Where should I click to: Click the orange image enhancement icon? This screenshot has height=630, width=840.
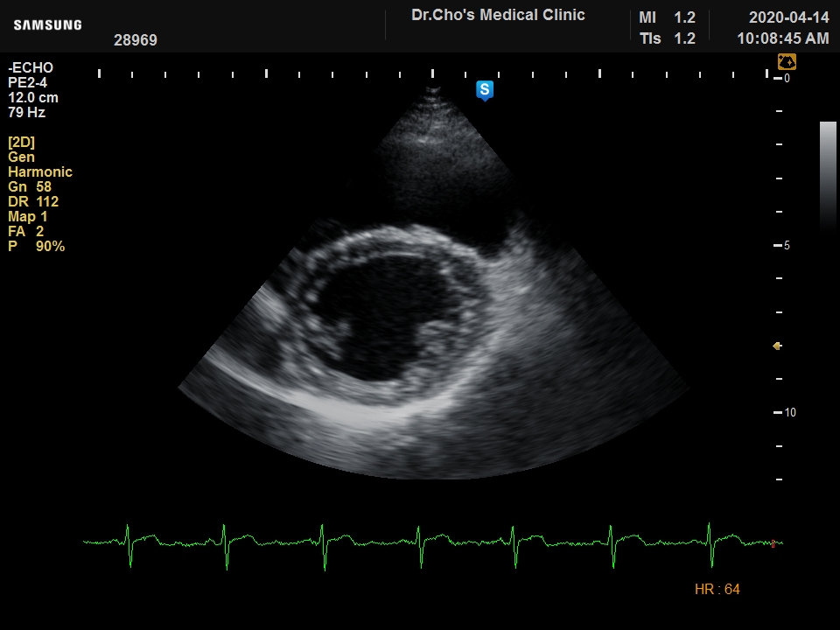[x=787, y=62]
